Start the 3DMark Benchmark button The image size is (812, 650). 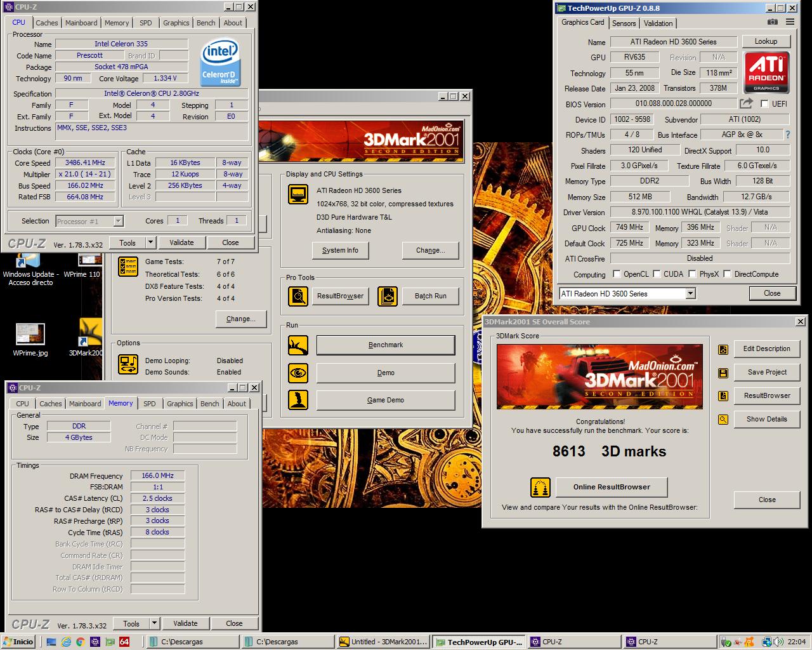coord(386,345)
